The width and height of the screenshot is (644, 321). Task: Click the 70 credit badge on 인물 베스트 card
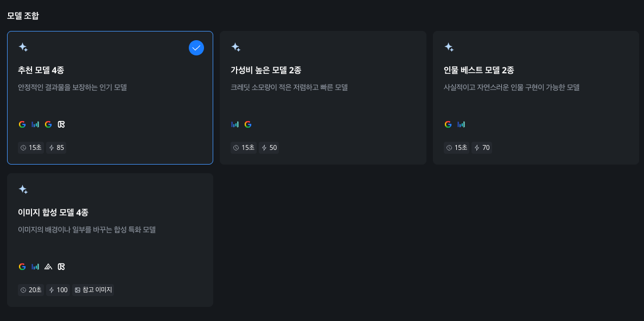(x=482, y=148)
